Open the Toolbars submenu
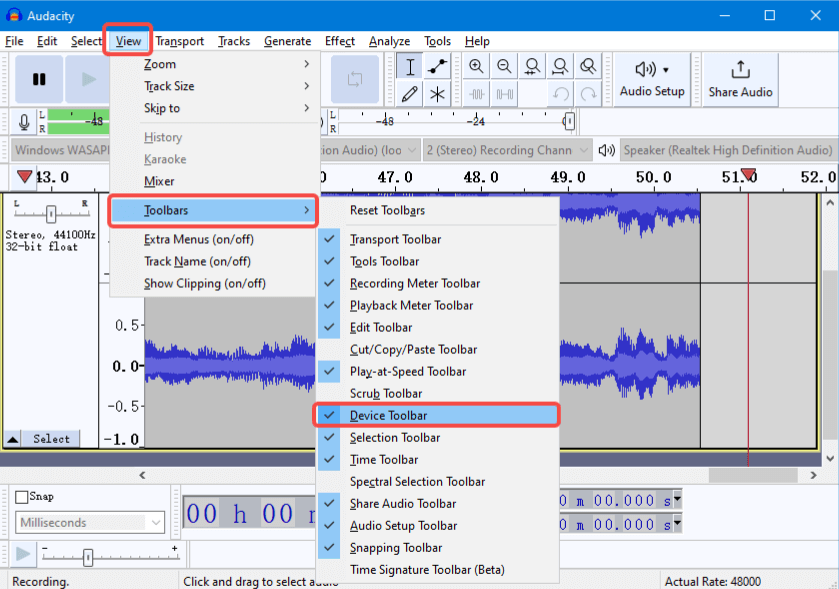This screenshot has width=839, height=589. [215, 210]
